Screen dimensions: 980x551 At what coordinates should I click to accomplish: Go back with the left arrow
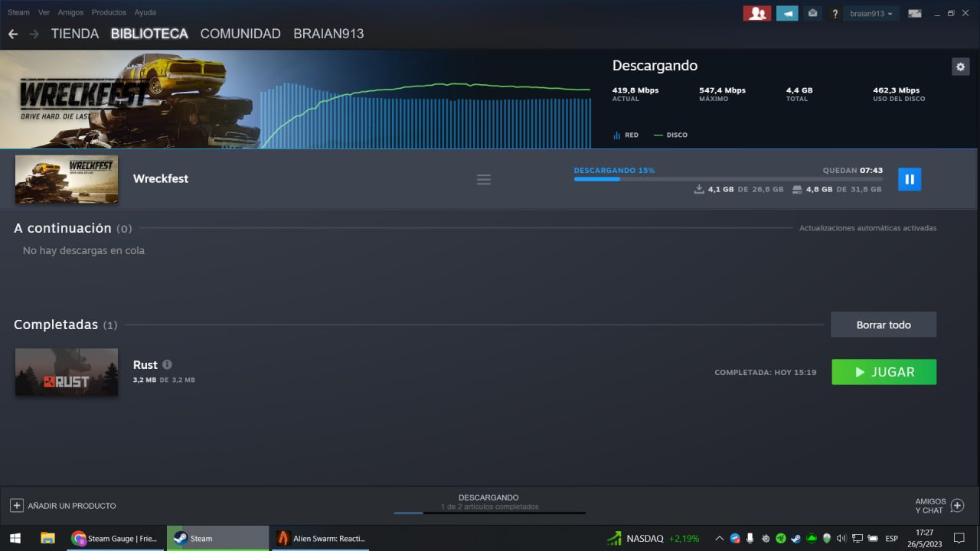[x=13, y=34]
